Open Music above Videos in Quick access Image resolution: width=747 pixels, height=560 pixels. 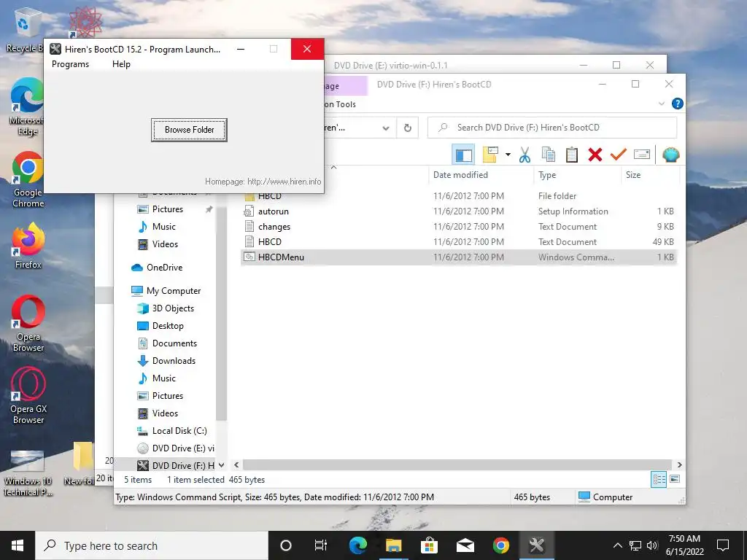tap(163, 227)
